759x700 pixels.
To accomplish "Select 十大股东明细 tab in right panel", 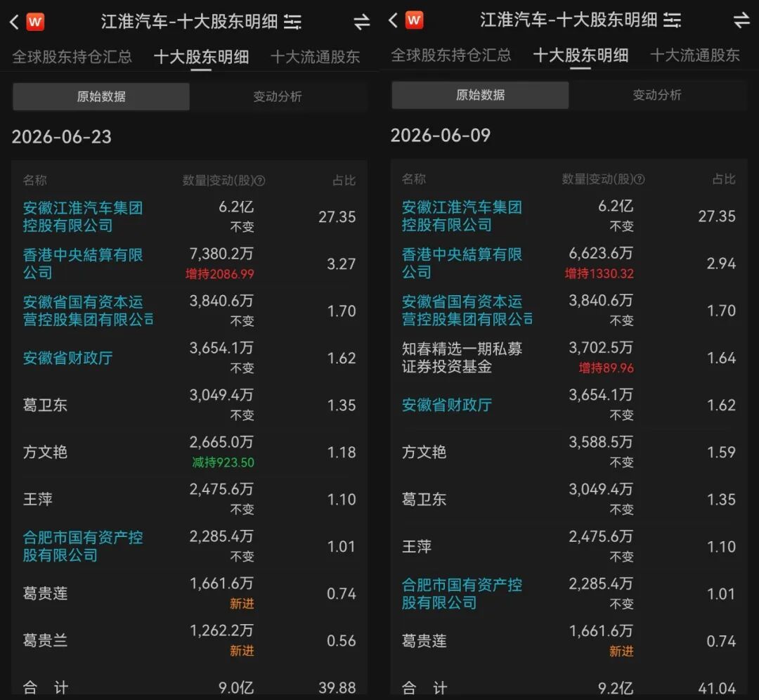I will tap(581, 56).
